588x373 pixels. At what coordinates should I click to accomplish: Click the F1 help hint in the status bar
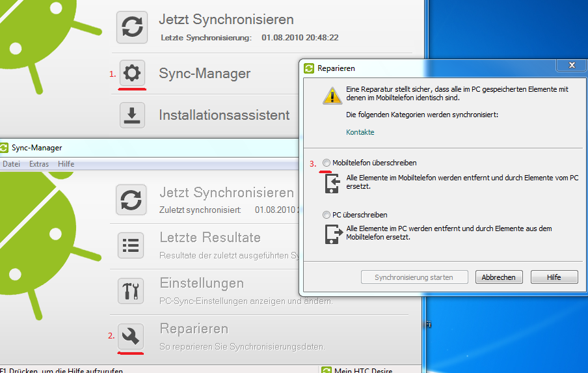click(x=62, y=370)
